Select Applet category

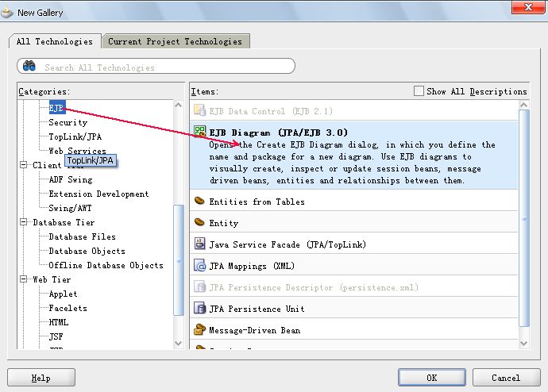coord(63,294)
